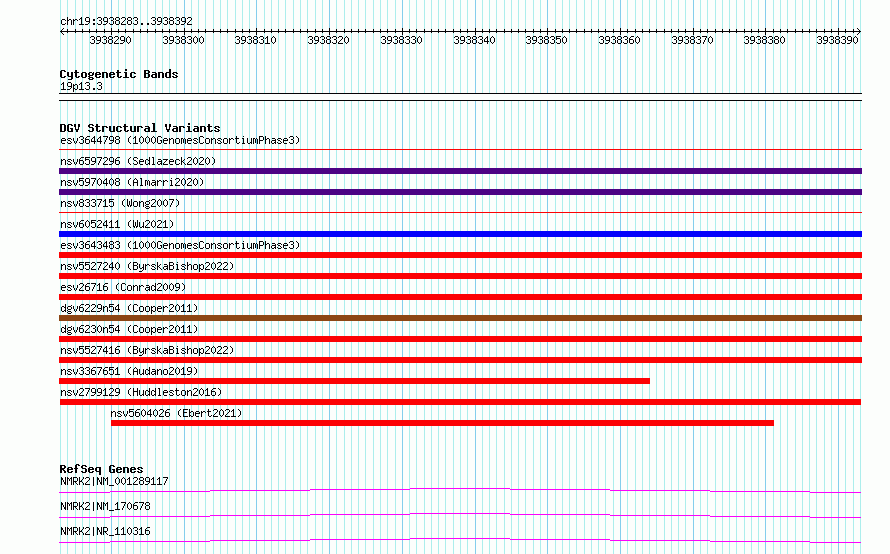This screenshot has width=890, height=554.
Task: Select the NMRK2|NM_001289117 magenta gene line
Action: point(460,490)
